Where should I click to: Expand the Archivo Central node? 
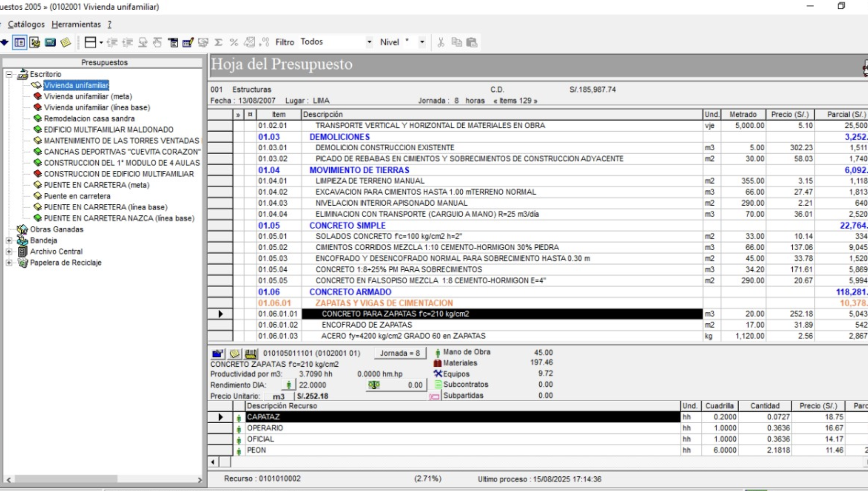pyautogui.click(x=9, y=252)
